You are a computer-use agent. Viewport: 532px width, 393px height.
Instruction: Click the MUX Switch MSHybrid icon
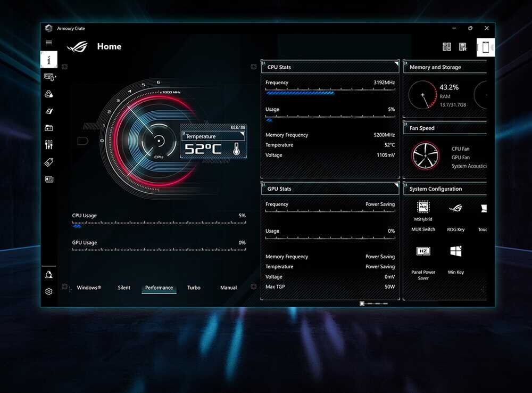tap(423, 208)
